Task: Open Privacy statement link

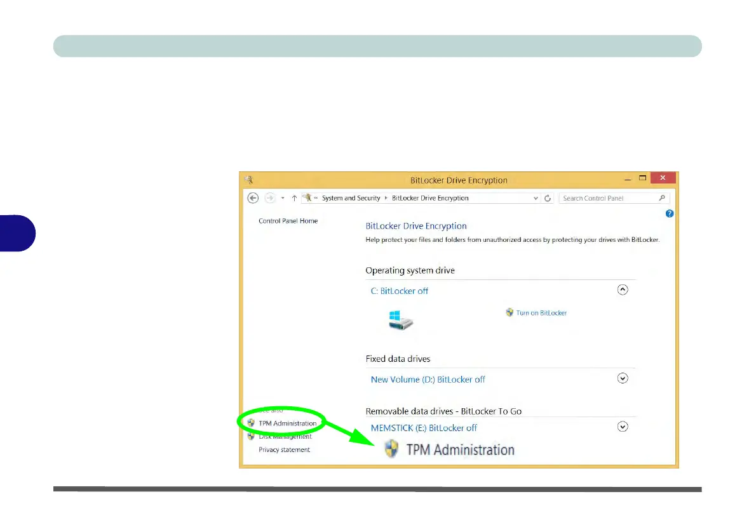Action: (x=284, y=449)
